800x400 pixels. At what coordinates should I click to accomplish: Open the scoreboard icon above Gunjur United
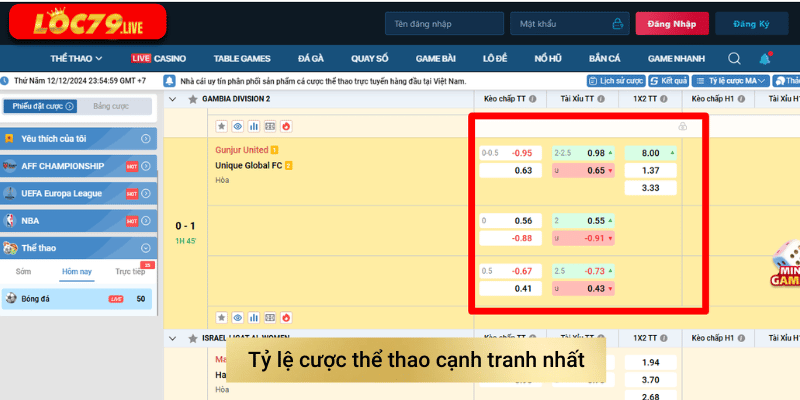point(270,126)
